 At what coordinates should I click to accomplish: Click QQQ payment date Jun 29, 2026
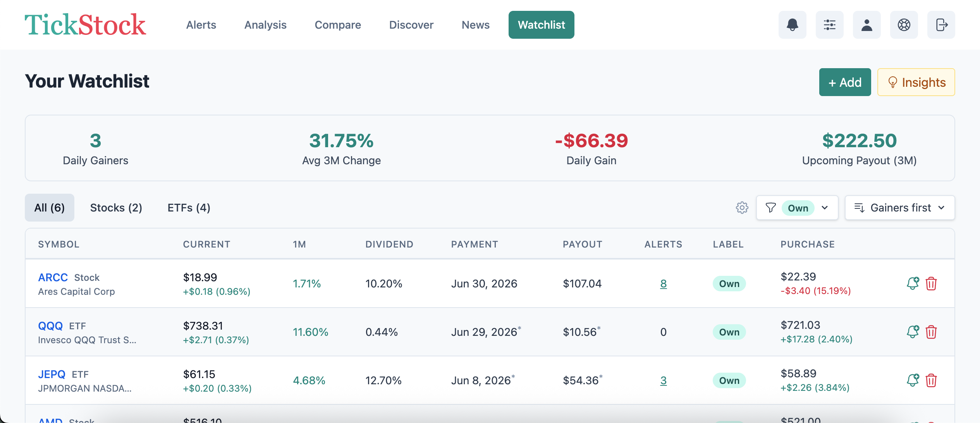point(484,332)
